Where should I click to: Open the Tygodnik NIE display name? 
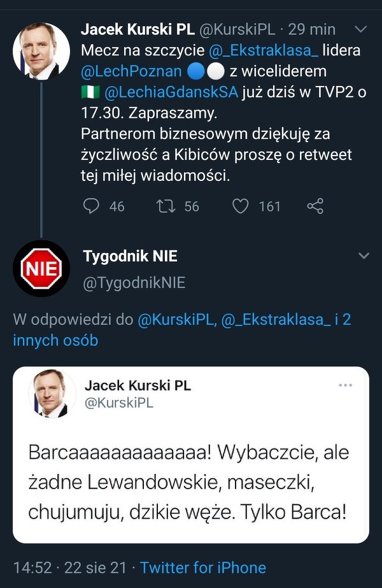coord(130,256)
